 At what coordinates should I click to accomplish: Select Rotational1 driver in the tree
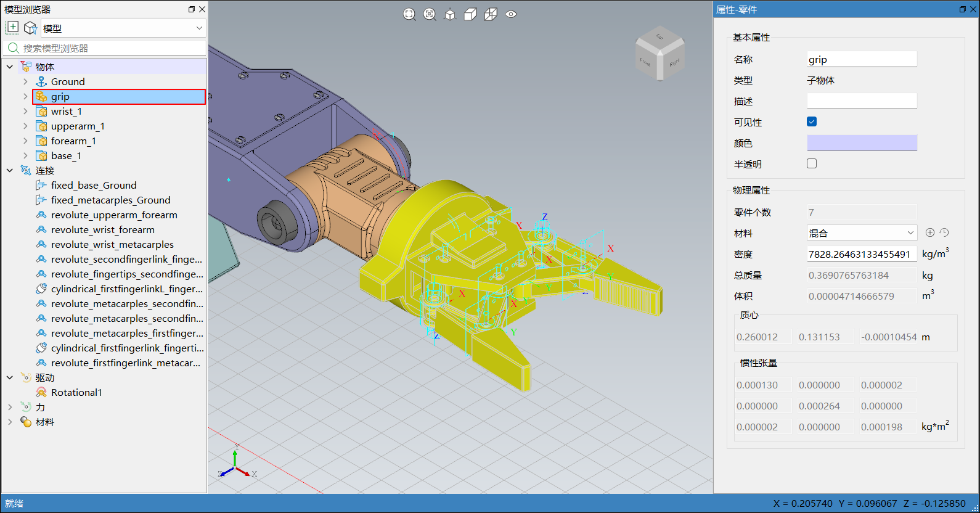76,392
